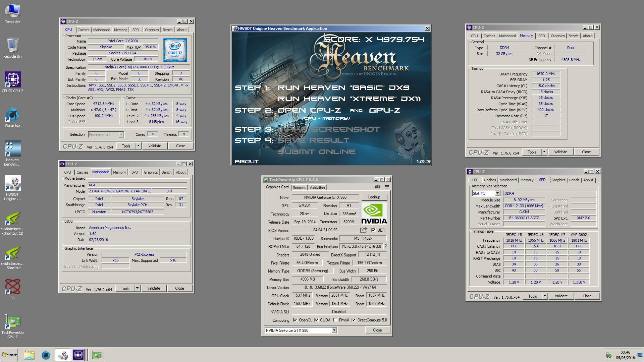Image resolution: width=644 pixels, height=362 pixels.
Task: Launch CPUID CPU-Z desktop shortcut
Action: (x=12, y=82)
